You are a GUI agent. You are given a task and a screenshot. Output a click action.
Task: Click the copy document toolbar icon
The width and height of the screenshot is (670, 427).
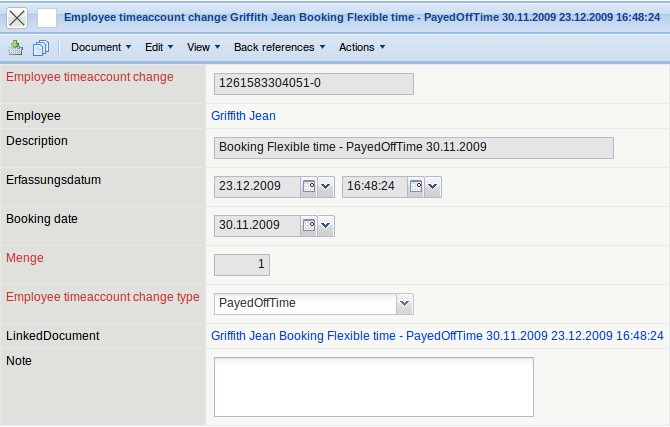click(41, 47)
